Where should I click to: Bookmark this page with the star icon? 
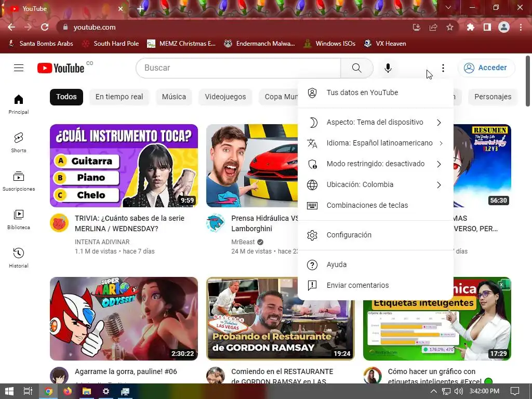click(x=450, y=27)
